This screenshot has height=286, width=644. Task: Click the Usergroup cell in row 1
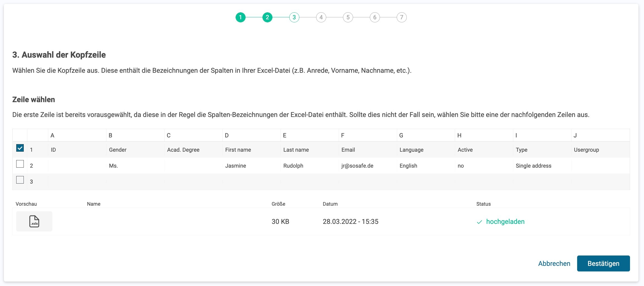tap(586, 150)
